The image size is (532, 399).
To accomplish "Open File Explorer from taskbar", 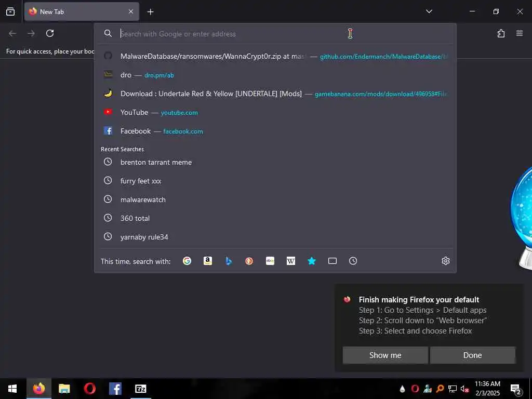I will tap(64, 389).
